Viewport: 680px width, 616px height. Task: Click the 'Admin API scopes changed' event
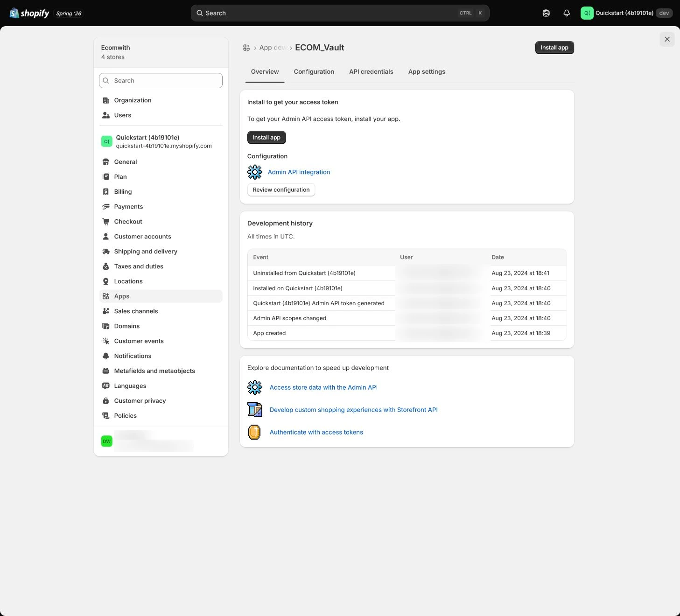[289, 318]
